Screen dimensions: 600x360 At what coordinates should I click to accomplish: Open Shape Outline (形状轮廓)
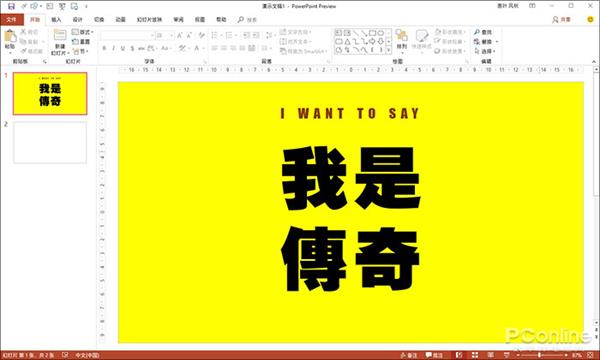450,42
